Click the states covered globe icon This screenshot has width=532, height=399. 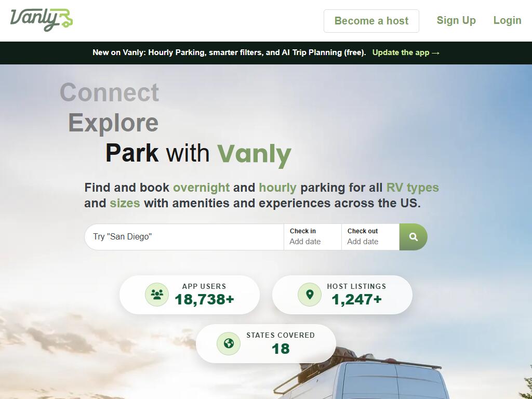[x=229, y=343]
